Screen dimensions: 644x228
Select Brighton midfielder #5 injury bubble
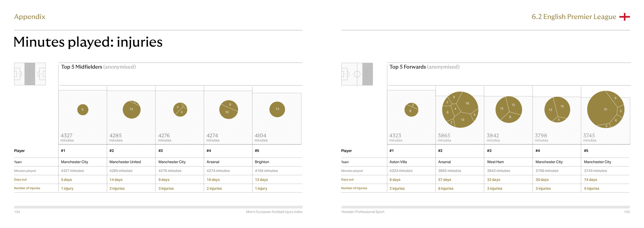tap(277, 109)
